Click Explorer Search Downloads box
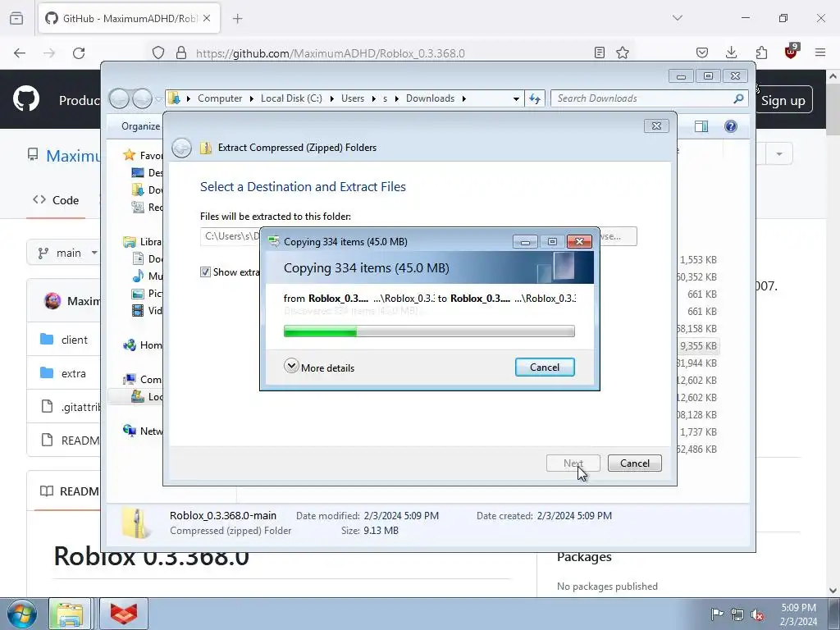The image size is (840, 630). [643, 98]
